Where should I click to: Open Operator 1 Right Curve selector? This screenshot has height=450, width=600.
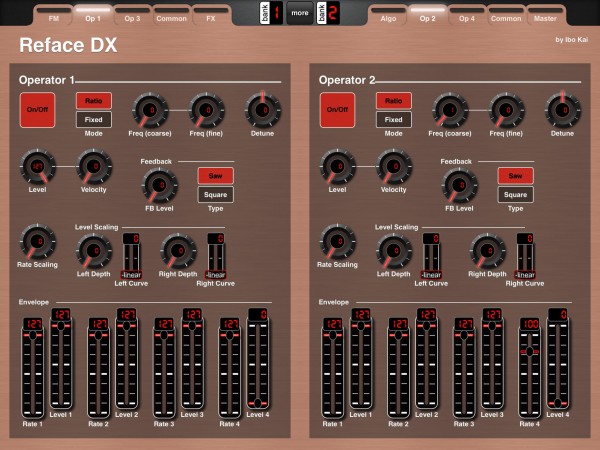coord(216,256)
